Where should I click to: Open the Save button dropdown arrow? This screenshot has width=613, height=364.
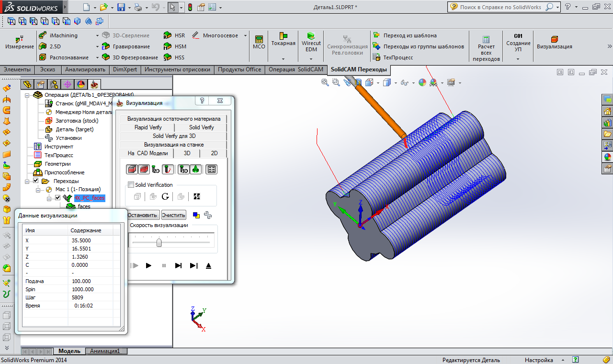coord(129,7)
